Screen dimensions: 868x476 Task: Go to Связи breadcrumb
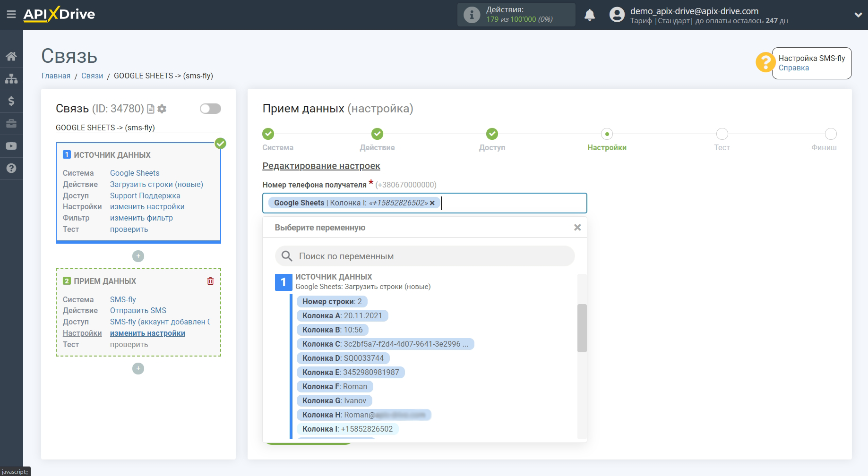tap(92, 76)
